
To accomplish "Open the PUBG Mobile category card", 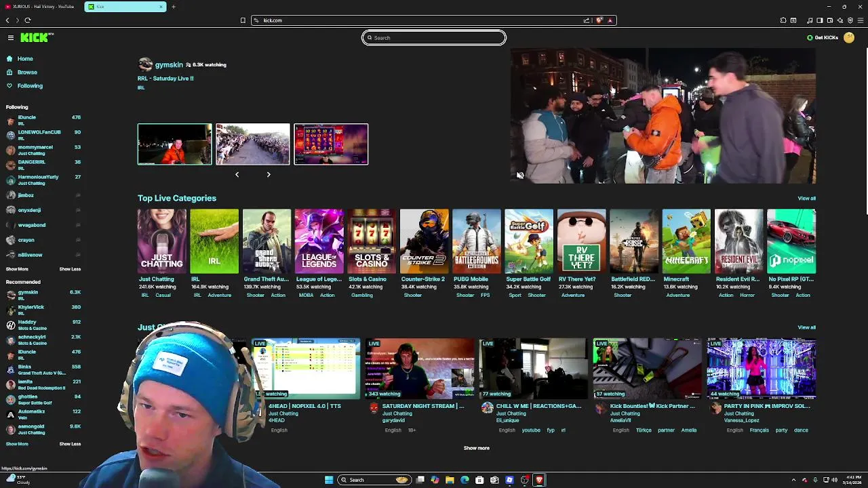I will tap(477, 241).
